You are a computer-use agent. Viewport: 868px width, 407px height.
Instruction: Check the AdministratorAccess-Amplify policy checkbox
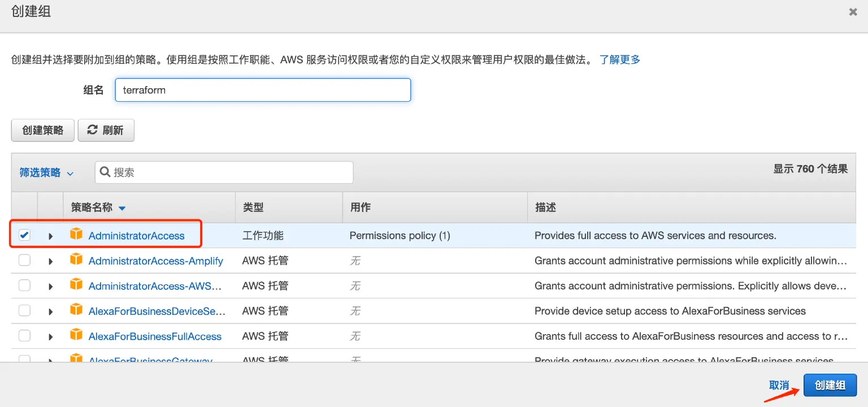click(x=24, y=260)
